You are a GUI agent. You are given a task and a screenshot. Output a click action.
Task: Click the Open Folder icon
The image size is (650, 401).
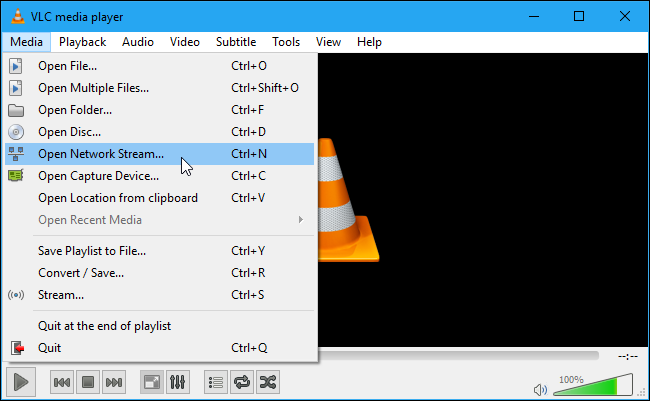click(16, 110)
